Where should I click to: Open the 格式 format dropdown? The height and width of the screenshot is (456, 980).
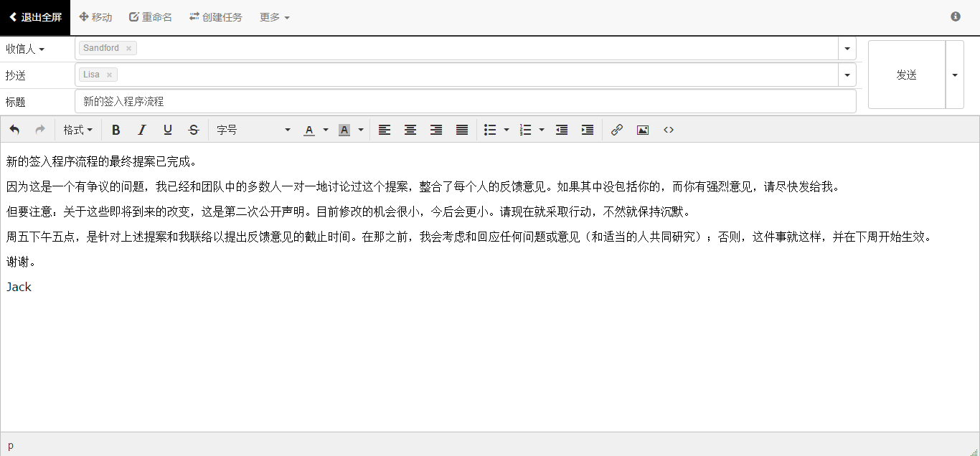(77, 130)
